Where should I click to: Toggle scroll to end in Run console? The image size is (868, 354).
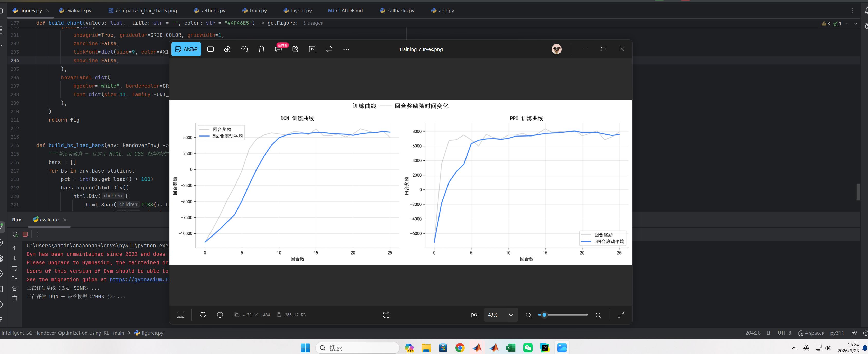(14, 278)
